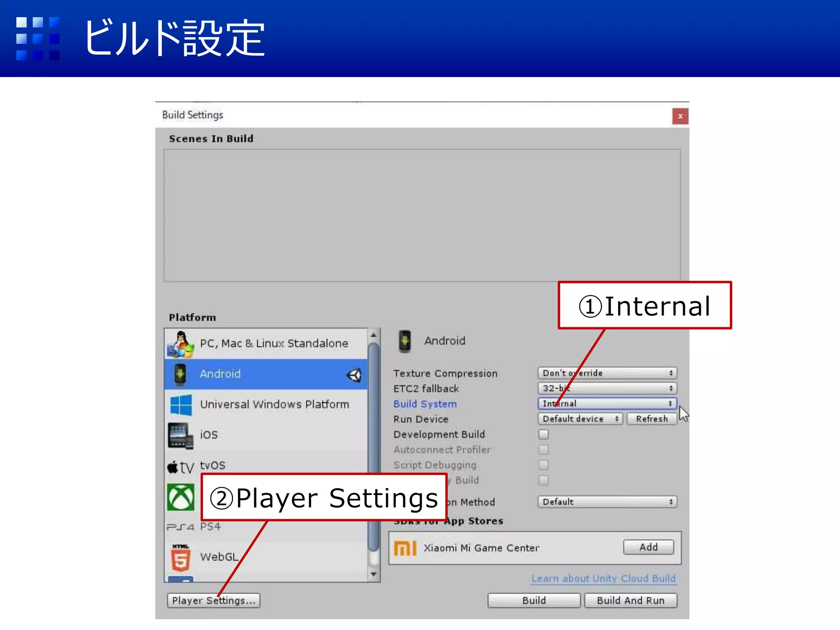Click the Xiaomi Mi logo icon
Screen dimensions: 840x630
(x=405, y=548)
